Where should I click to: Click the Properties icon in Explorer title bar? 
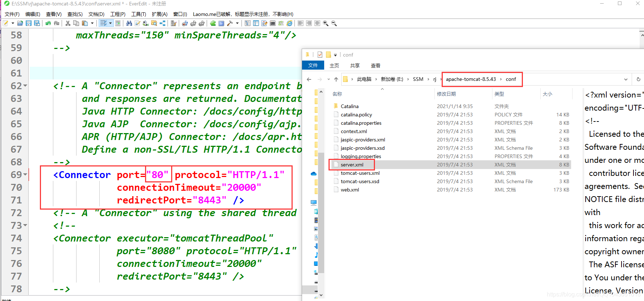click(320, 55)
